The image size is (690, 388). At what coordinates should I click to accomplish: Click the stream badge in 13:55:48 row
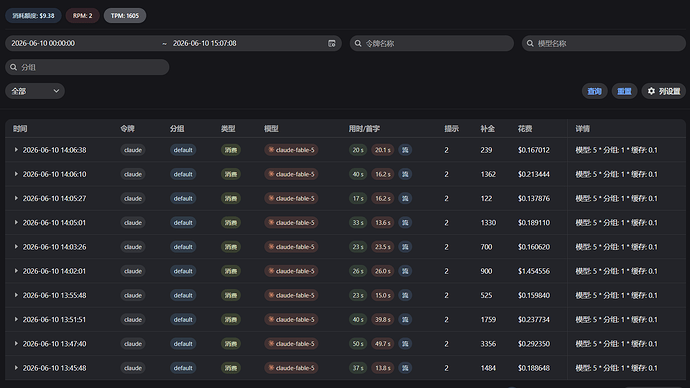pos(405,295)
